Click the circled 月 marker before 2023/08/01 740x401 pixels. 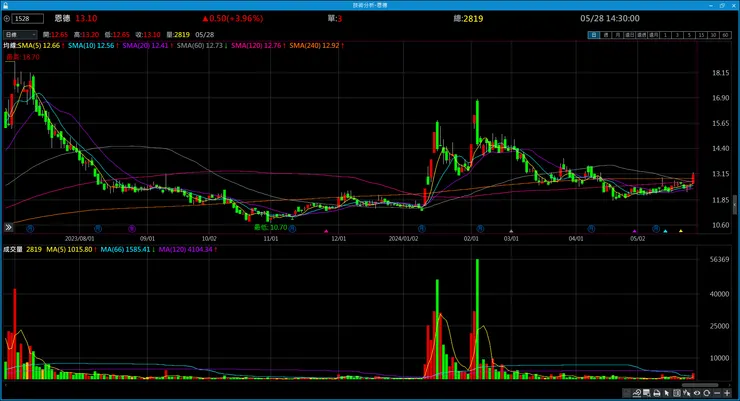tap(30, 228)
